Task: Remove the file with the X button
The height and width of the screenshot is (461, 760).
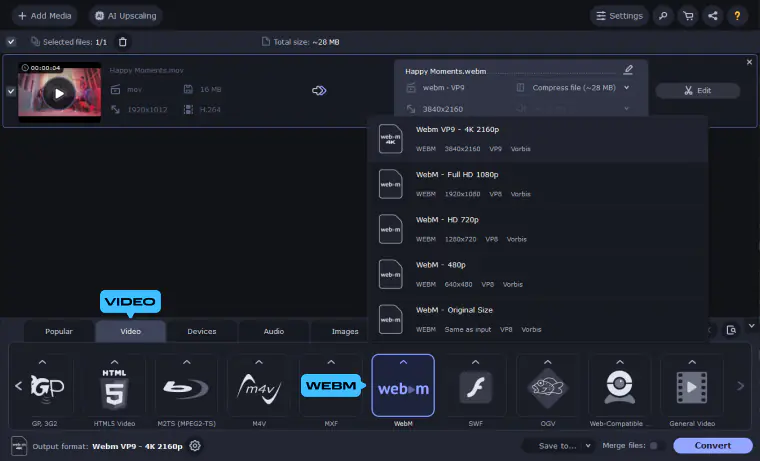Action: [x=749, y=62]
